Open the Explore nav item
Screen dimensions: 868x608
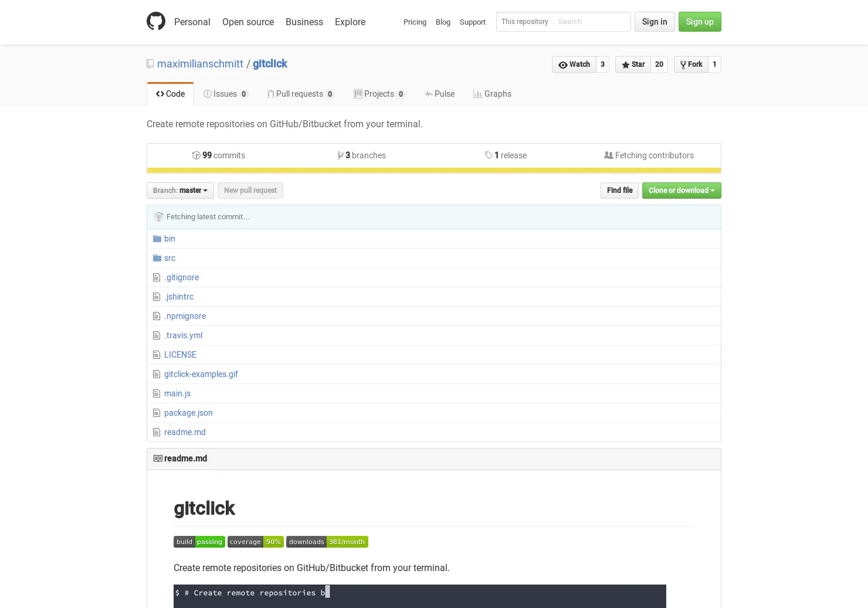point(350,22)
